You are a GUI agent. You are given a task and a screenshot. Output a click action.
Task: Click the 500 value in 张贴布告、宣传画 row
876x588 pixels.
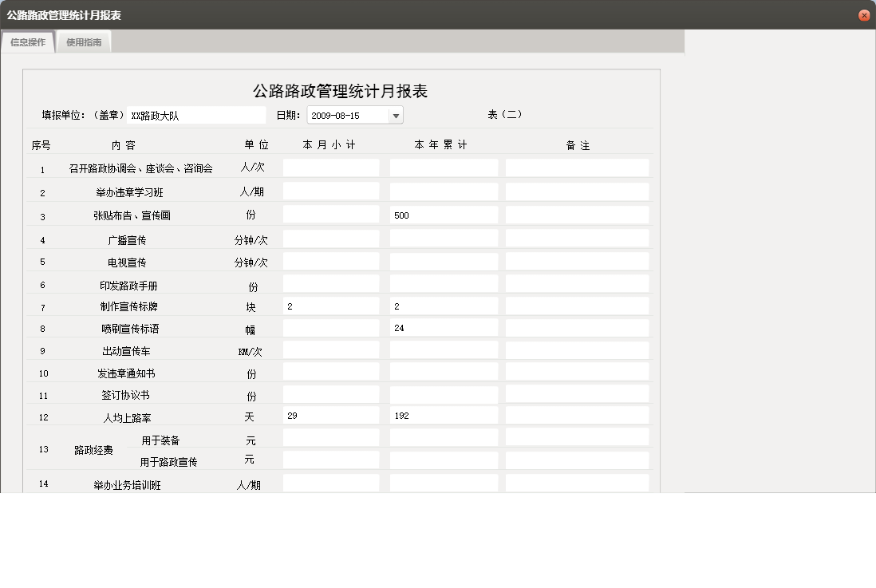442,214
